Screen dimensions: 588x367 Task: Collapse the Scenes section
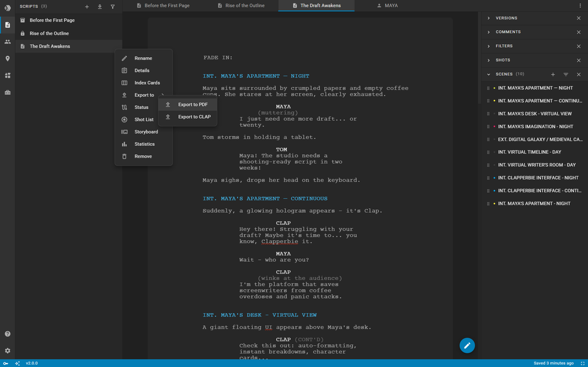[x=488, y=74]
